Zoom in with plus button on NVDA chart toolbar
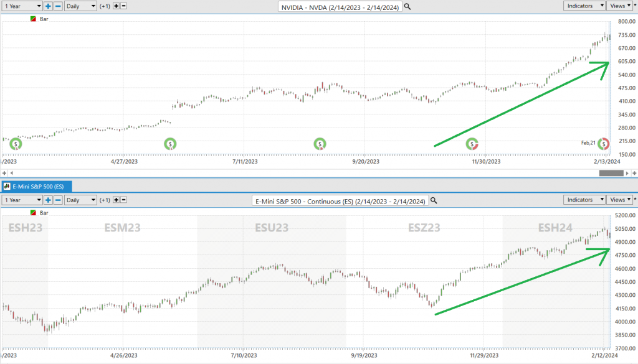 48,6
